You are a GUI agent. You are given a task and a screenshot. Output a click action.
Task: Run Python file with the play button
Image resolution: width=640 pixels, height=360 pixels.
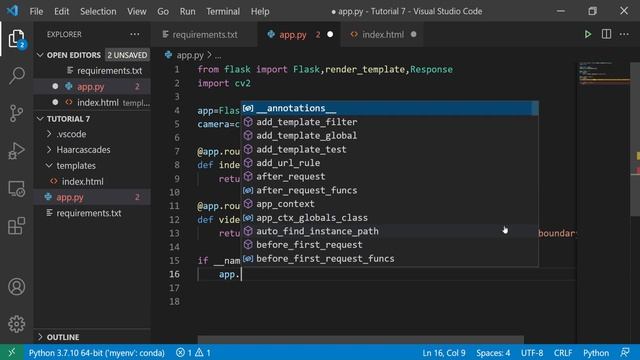click(588, 34)
